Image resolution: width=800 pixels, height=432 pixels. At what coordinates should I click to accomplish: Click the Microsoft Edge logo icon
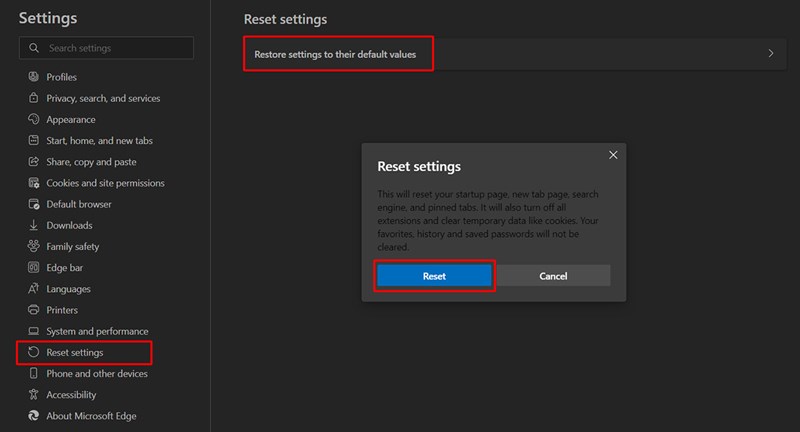34,416
